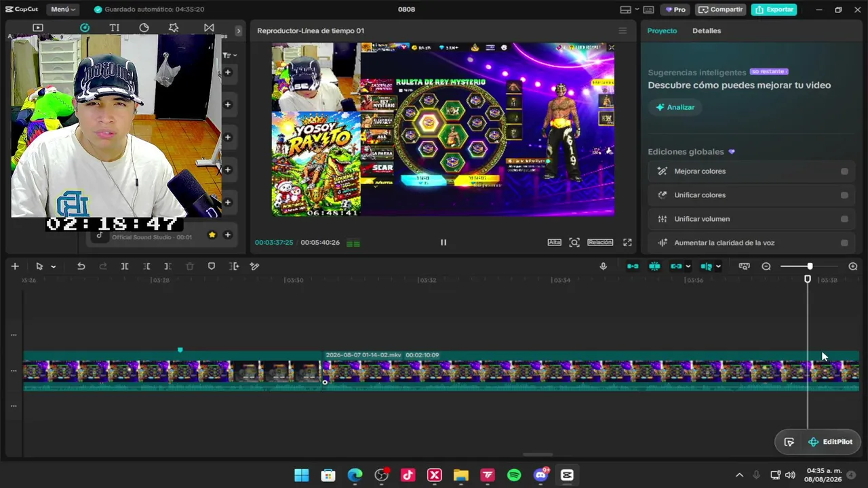Select the 2026-08-07 01-14-02.mkv clip
Viewport: 868px width, 488px height.
pyautogui.click(x=591, y=371)
